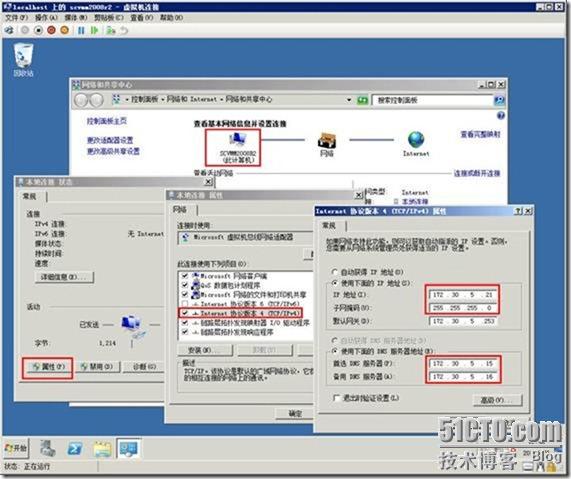Click the 安装(N)... button
Viewport: 571px width, 479px height.
[x=205, y=350]
